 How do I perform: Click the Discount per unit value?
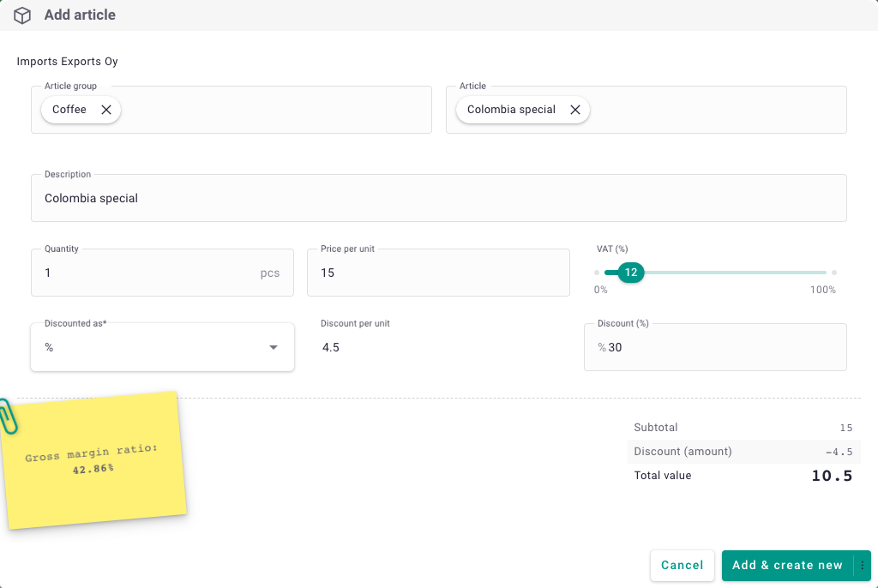pos(331,348)
